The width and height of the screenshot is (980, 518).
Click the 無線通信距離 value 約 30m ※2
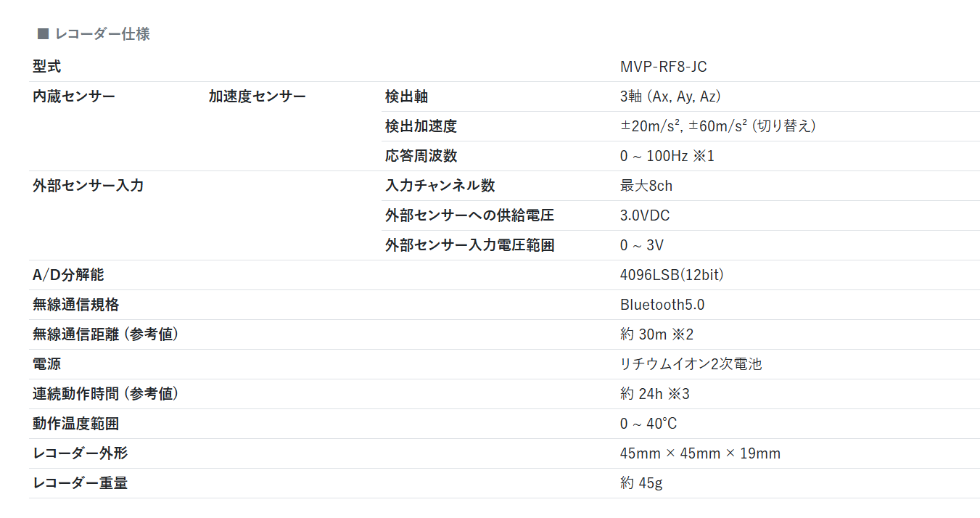click(656, 334)
